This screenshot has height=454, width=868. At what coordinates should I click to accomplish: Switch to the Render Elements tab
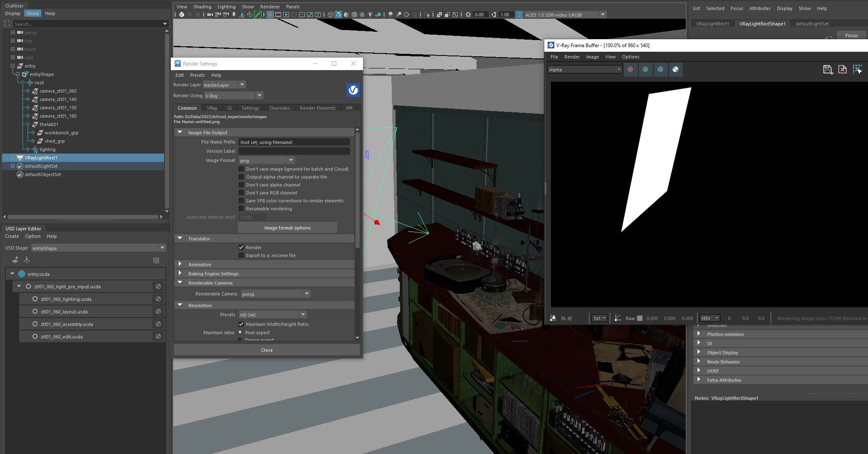[317, 108]
